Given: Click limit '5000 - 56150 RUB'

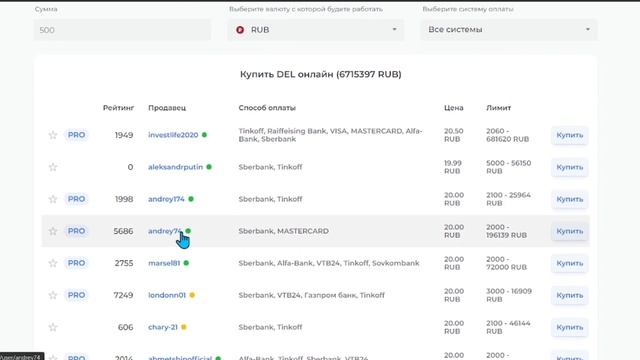Looking at the screenshot, I should (x=509, y=167).
